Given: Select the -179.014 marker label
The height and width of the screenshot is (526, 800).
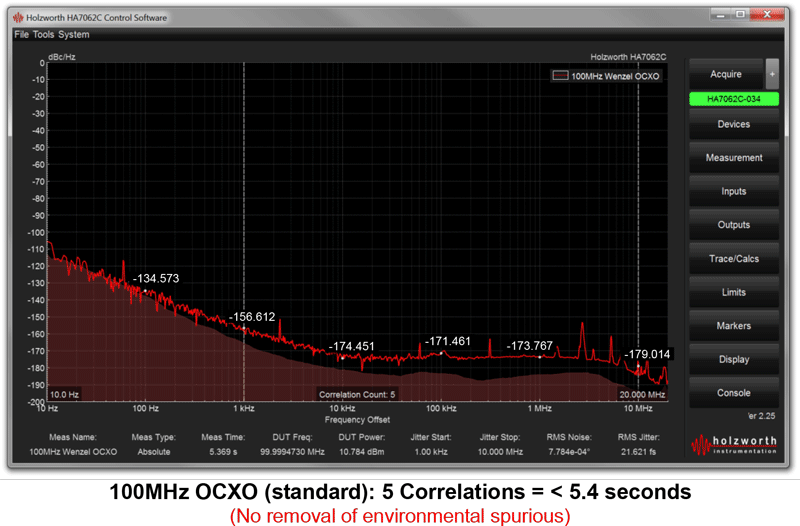Looking at the screenshot, I should pyautogui.click(x=647, y=355).
